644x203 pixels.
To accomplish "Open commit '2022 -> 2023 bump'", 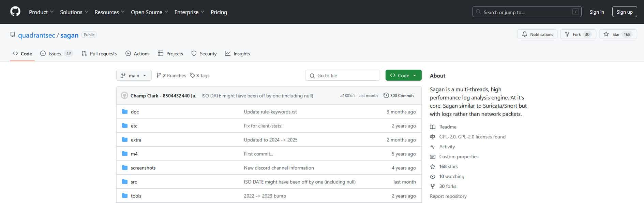I will [x=265, y=196].
